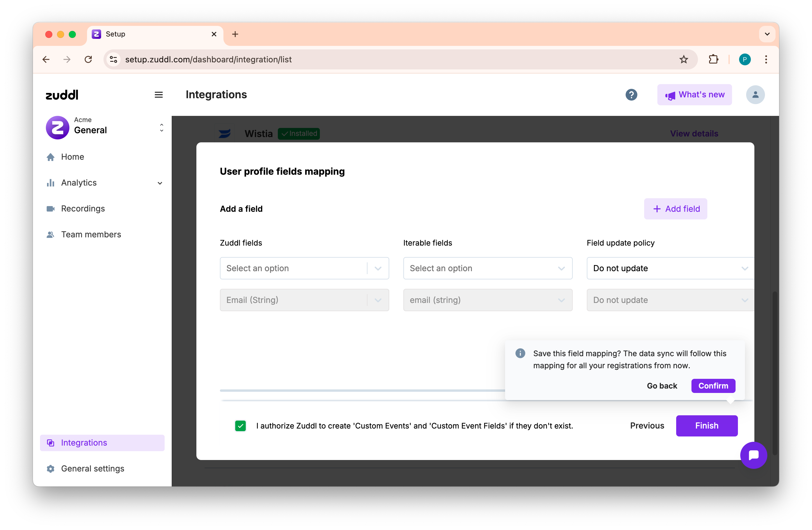Viewport: 812px width, 530px height.
Task: Reload the page using the refresh icon
Action: 88,59
